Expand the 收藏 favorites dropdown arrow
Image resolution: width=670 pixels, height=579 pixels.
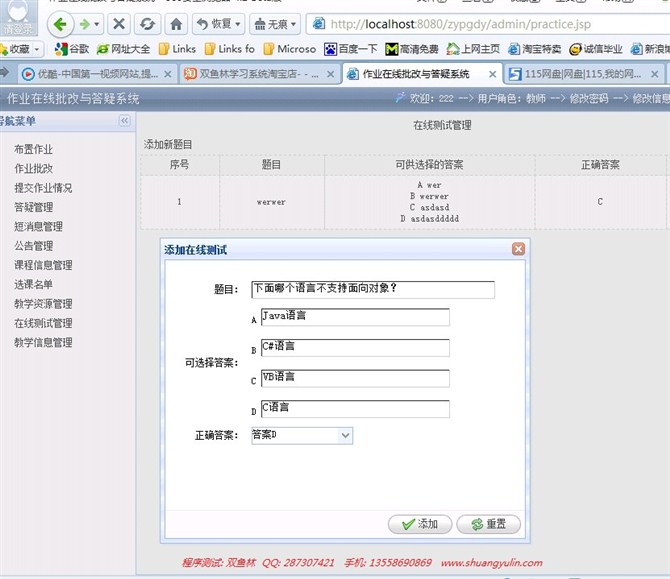pyautogui.click(x=37, y=50)
